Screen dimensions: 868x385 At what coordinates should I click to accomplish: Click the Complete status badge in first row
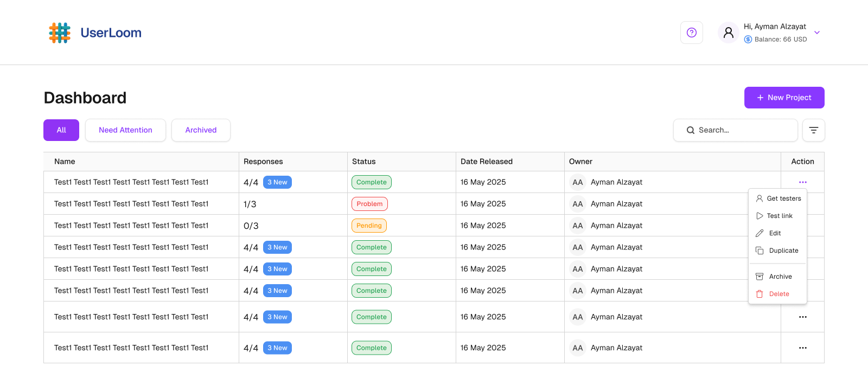372,182
